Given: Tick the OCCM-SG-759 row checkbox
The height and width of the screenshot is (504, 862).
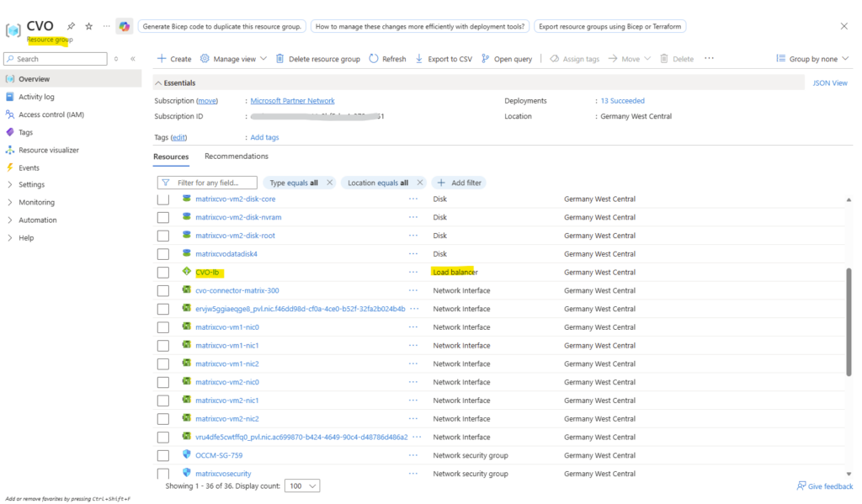Looking at the screenshot, I should [x=163, y=455].
